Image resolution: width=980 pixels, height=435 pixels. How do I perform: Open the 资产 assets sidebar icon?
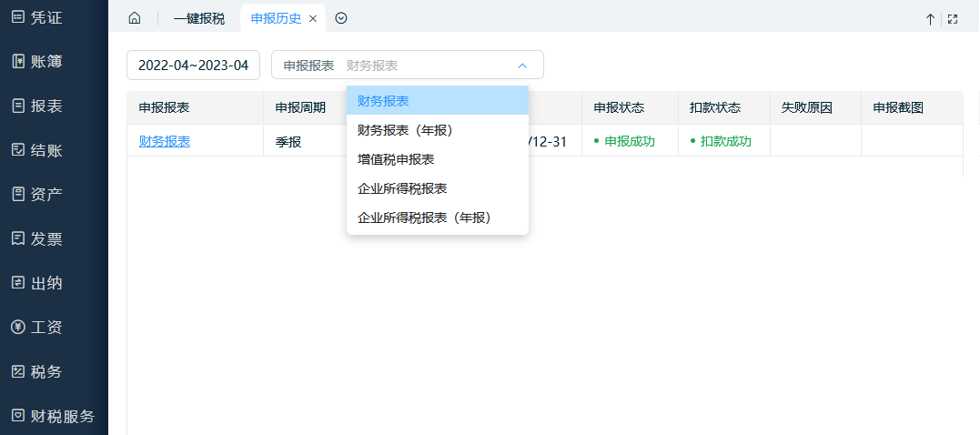(x=18, y=195)
